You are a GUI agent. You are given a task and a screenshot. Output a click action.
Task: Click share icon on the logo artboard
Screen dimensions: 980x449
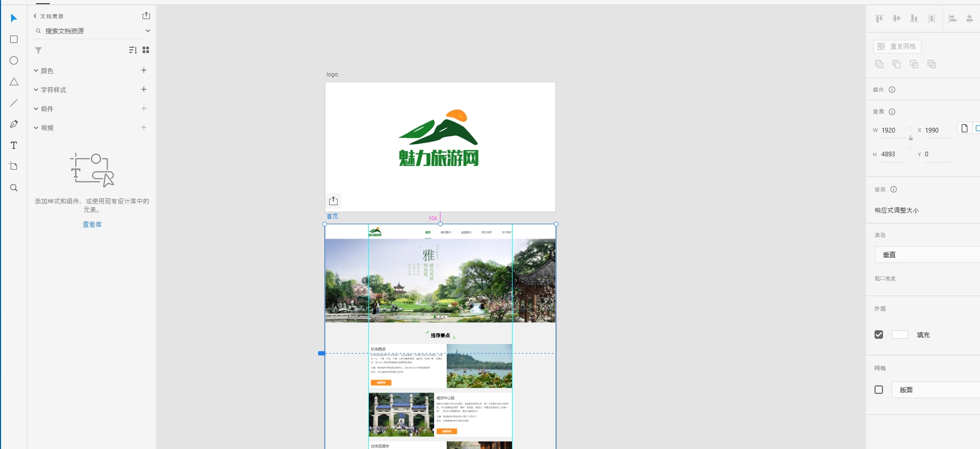pyautogui.click(x=333, y=201)
